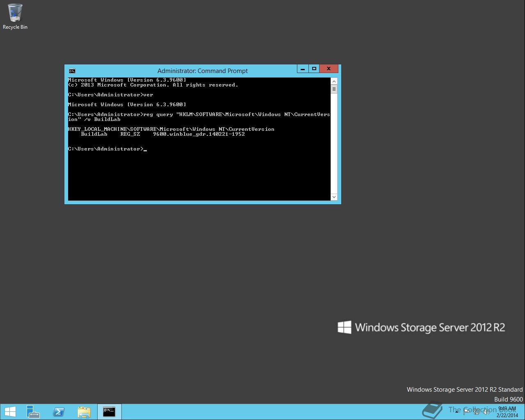Click the "Administrator: Command Prompt" title text
Viewport: 525px width, 420px height.
pyautogui.click(x=203, y=71)
